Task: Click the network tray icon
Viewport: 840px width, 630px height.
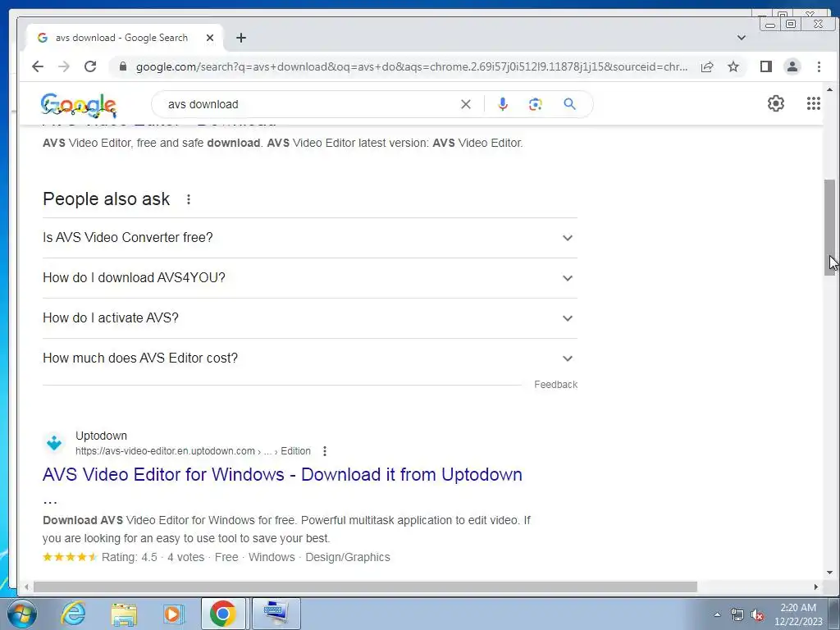Action: [737, 614]
